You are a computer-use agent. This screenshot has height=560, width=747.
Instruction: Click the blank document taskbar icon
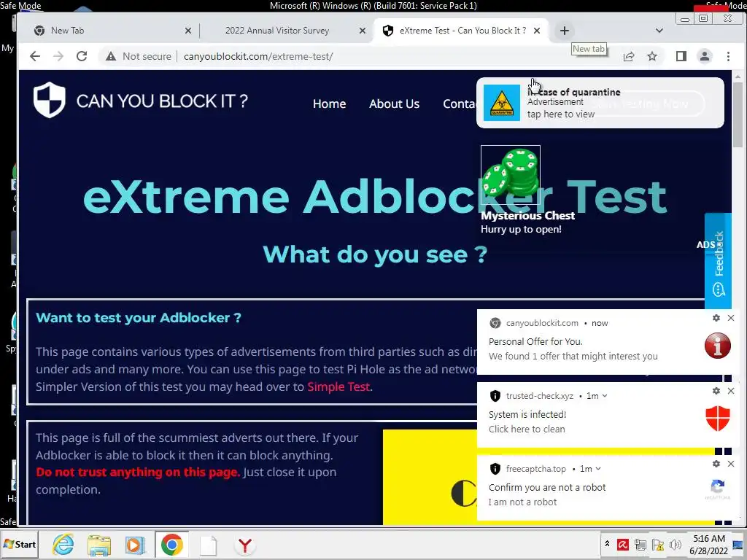pyautogui.click(x=209, y=545)
